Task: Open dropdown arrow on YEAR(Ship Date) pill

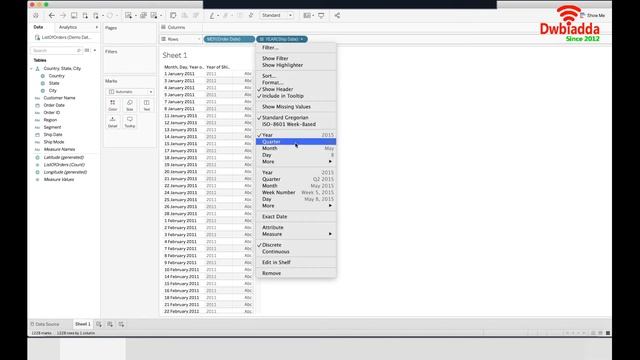Action: point(302,39)
